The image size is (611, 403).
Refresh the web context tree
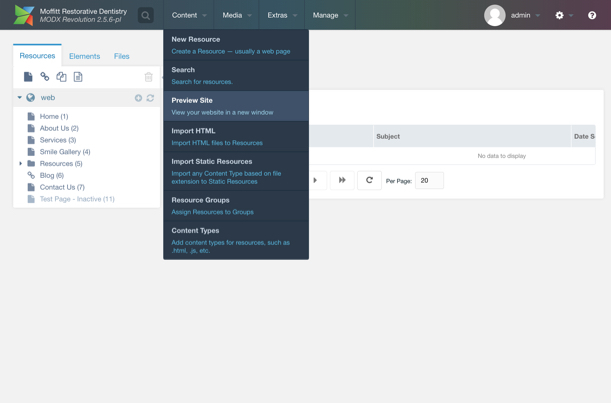(150, 98)
